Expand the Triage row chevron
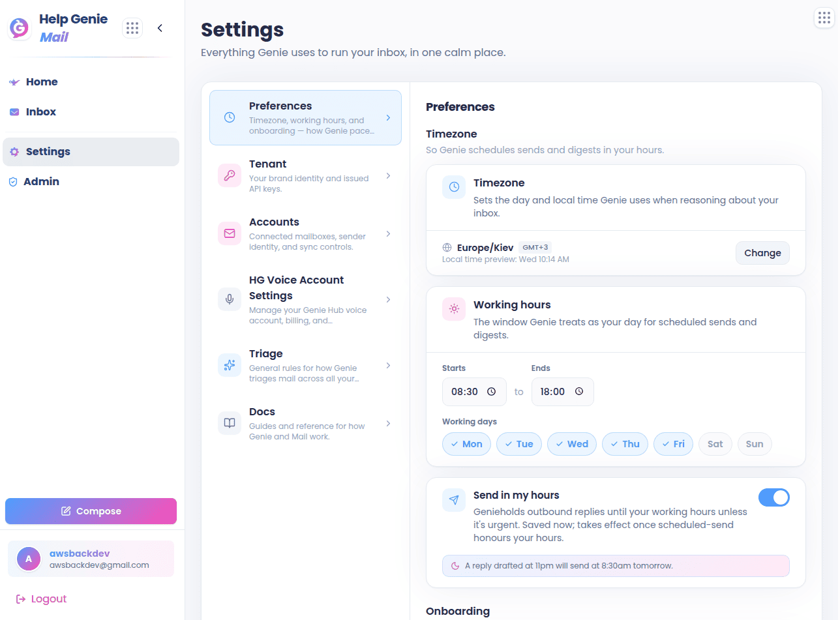 [x=388, y=366]
